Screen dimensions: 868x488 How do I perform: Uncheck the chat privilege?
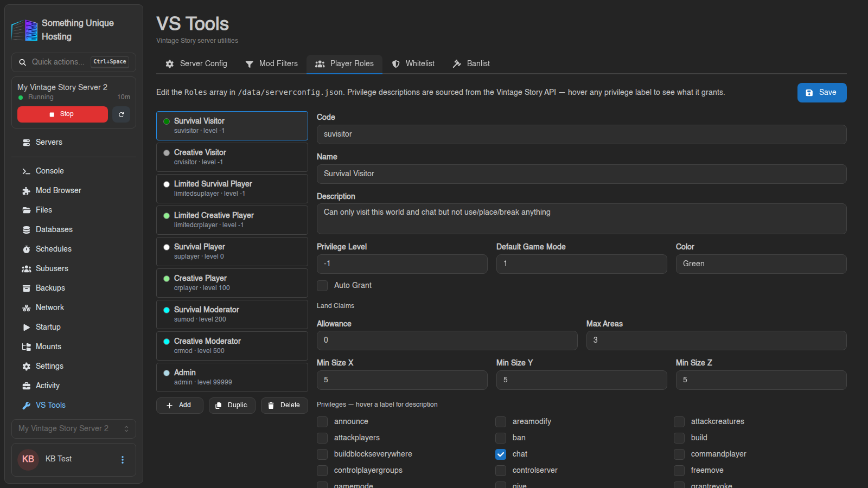click(501, 454)
